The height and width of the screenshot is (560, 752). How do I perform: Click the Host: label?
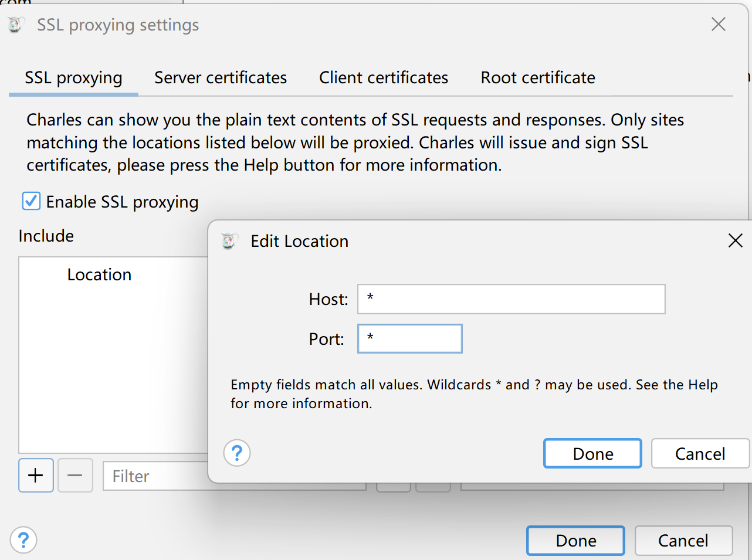tap(328, 299)
